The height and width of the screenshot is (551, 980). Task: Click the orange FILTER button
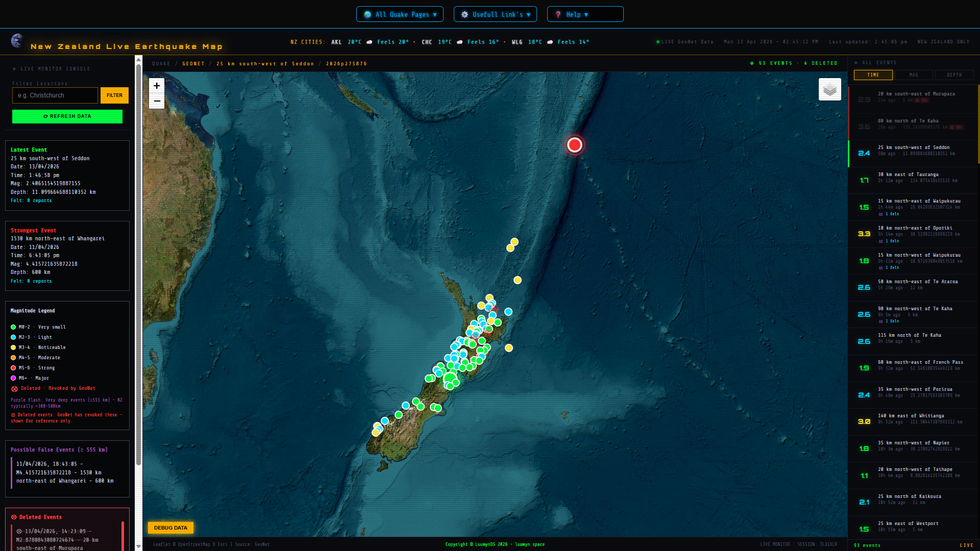[x=114, y=95]
